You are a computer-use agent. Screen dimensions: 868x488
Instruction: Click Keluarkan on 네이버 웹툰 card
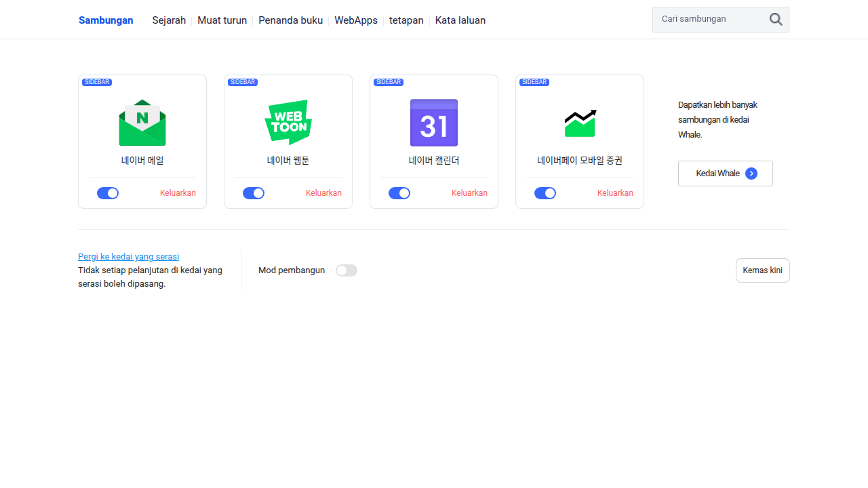click(x=323, y=193)
